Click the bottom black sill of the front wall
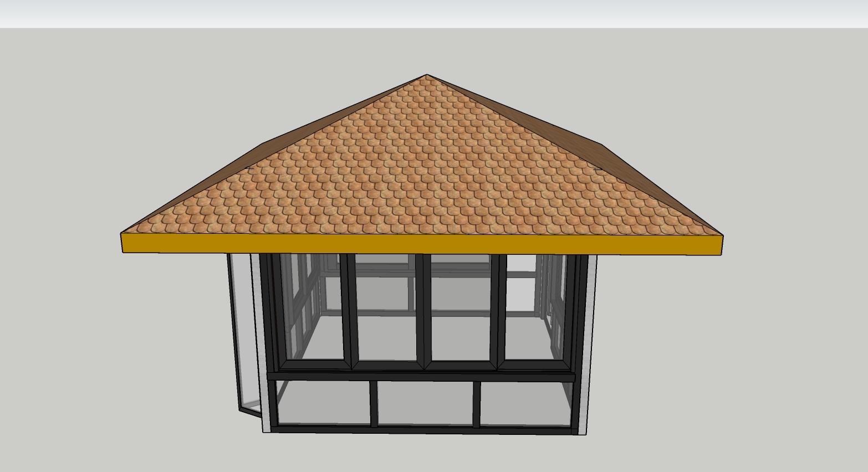The height and width of the screenshot is (472, 868). tap(421, 429)
